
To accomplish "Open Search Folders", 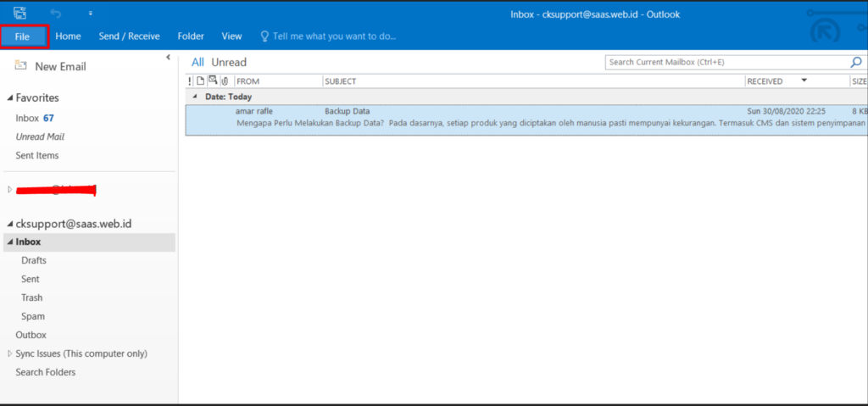I will tap(46, 372).
